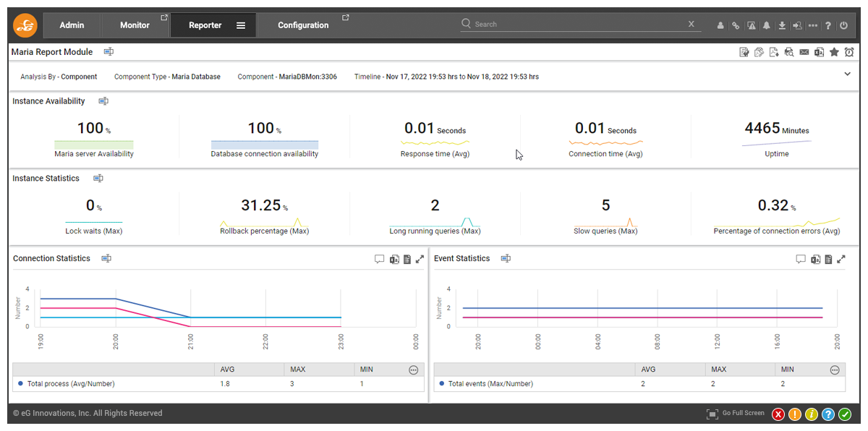This screenshot has width=868, height=431.
Task: Click the Response time (Avg) sparkline
Action: coord(435,143)
